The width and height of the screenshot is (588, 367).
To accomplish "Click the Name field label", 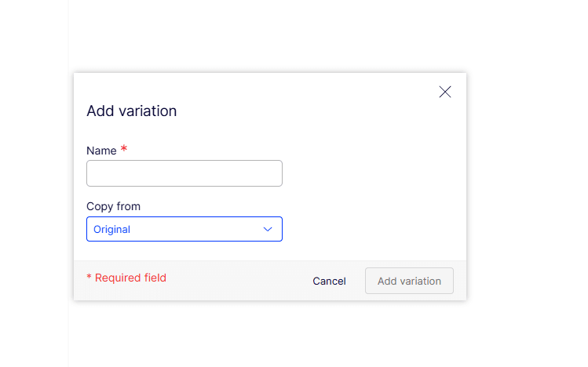I will 101,151.
